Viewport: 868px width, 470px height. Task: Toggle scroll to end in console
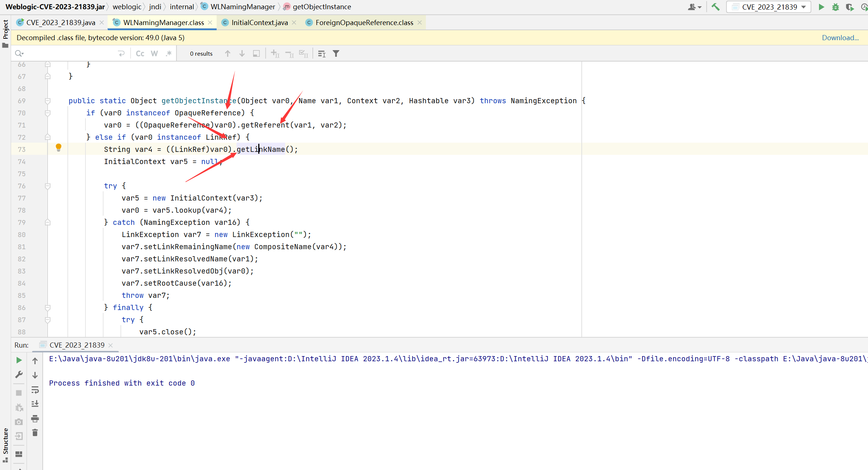point(35,404)
